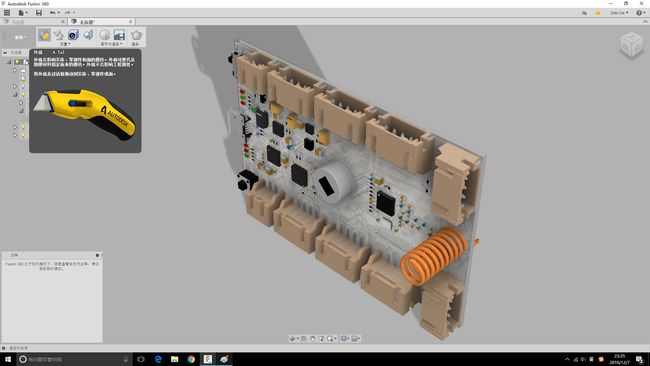This screenshot has height=366, width=650.
Task: Open the Orbit type dropdown arrow
Action: pyautogui.click(x=297, y=339)
